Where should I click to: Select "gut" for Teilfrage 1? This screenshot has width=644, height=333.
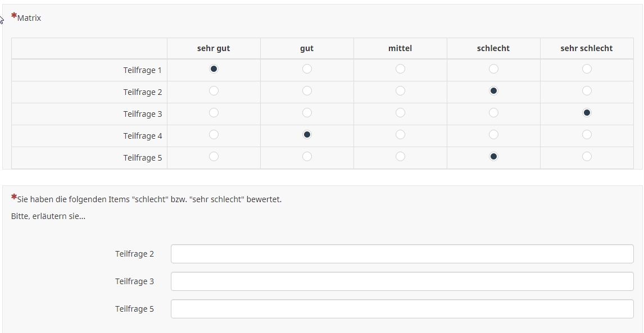tap(307, 69)
